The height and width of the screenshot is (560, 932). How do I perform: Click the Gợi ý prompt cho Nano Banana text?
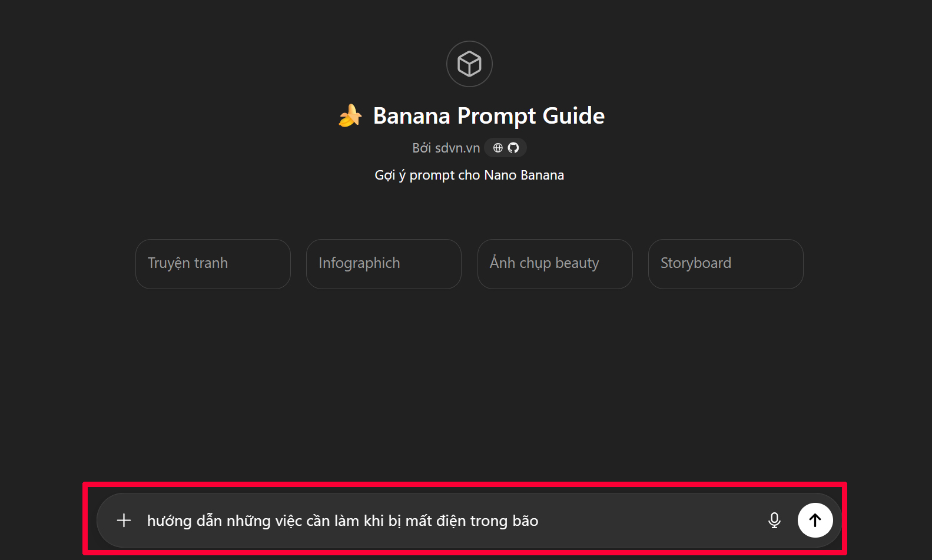469,175
